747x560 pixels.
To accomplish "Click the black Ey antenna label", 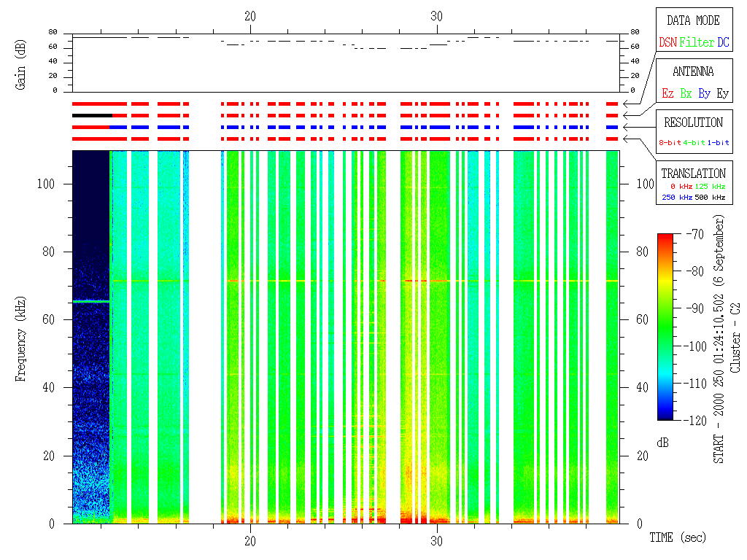I will pyautogui.click(x=721, y=93).
